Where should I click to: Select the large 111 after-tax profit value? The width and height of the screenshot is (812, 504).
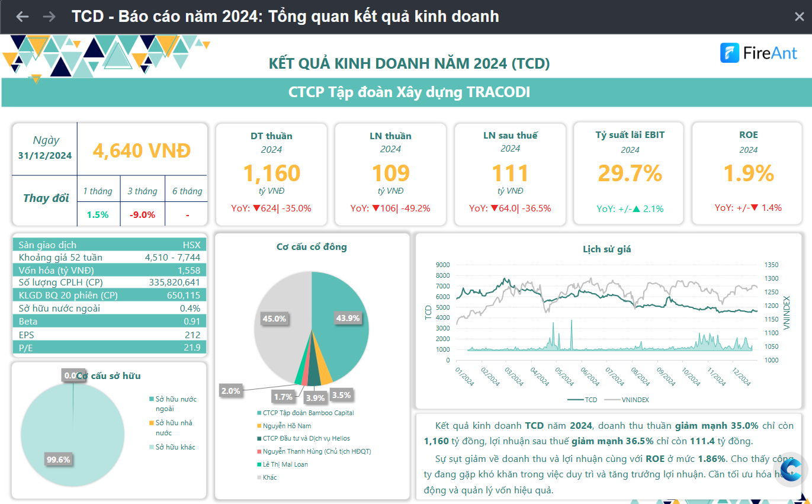[510, 173]
